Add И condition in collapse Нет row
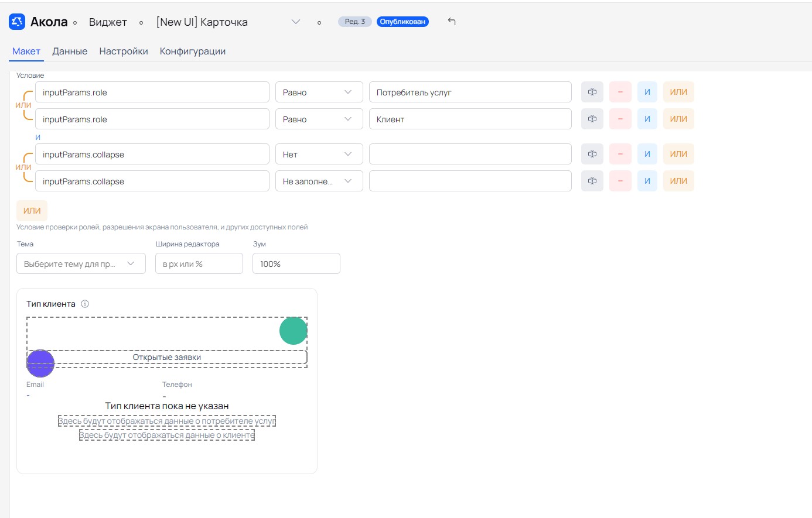The height and width of the screenshot is (518, 812). point(647,154)
